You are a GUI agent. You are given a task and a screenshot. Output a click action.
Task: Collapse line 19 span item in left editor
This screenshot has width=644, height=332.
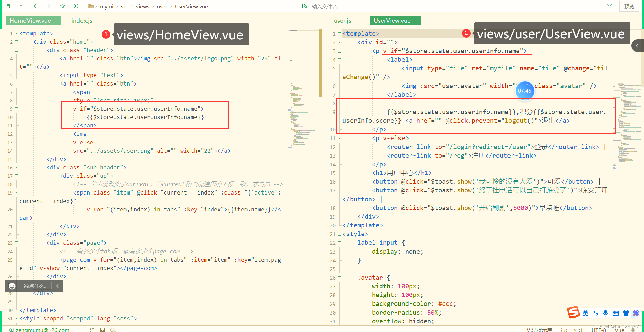(16, 193)
